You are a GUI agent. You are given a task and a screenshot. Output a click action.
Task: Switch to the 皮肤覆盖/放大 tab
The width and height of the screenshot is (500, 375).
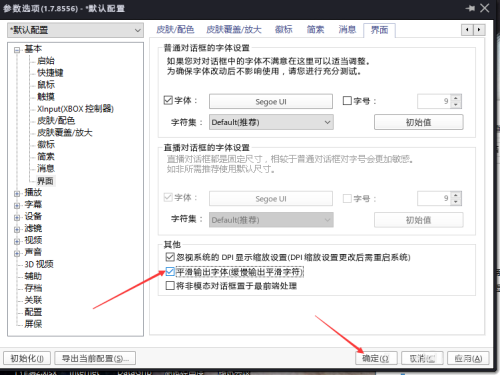tap(234, 30)
